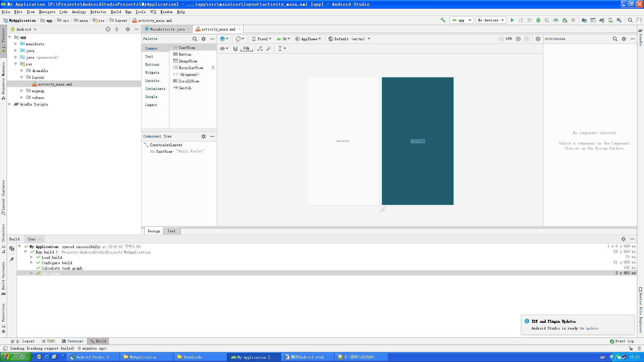644x362 pixels.
Task: Expand the Gradle Scripts node
Action: point(10,104)
